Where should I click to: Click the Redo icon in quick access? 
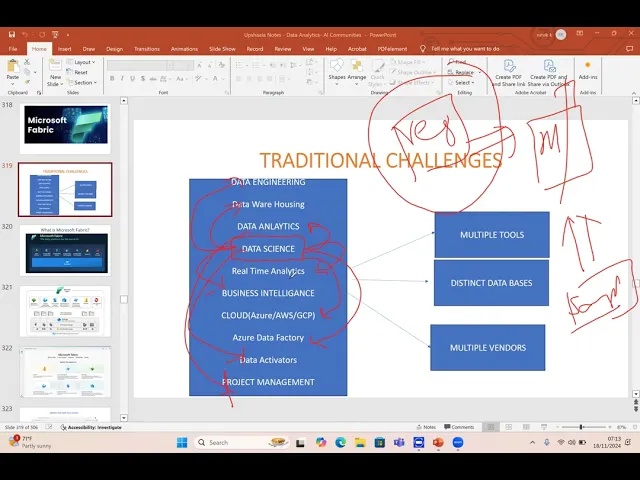(x=42, y=35)
